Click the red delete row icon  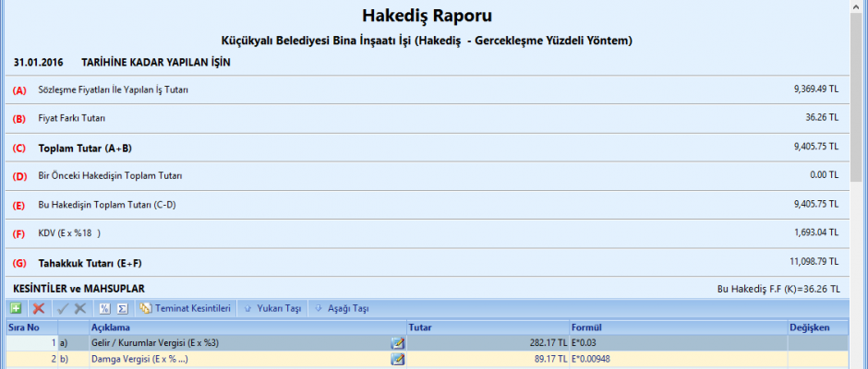click(38, 309)
